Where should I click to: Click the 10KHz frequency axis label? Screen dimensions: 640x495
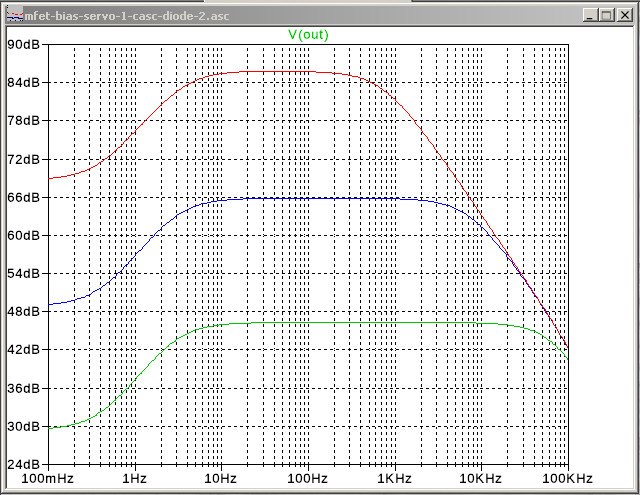480,478
